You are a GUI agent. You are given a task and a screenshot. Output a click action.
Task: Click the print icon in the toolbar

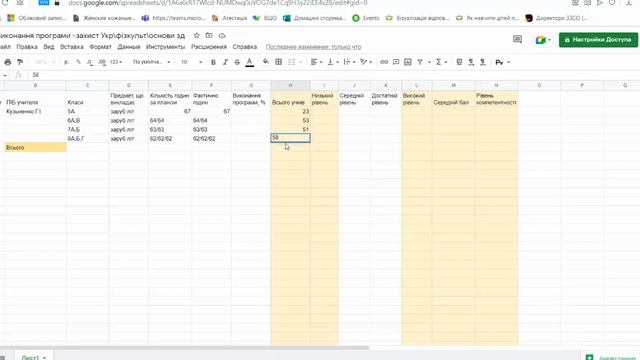click(7, 62)
